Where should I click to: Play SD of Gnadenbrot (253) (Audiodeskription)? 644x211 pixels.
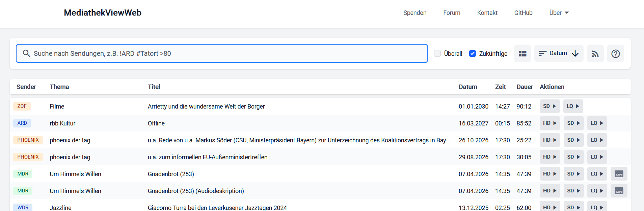tap(574, 191)
